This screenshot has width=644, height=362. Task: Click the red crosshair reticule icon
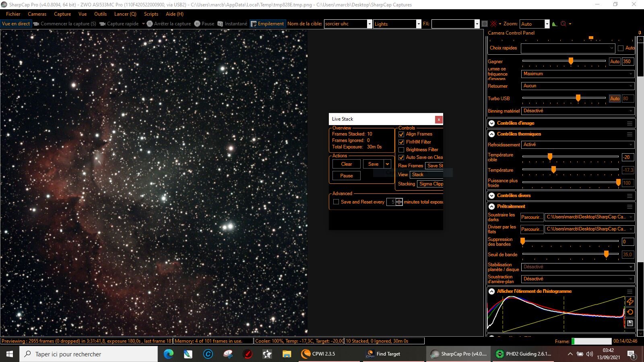point(493,24)
